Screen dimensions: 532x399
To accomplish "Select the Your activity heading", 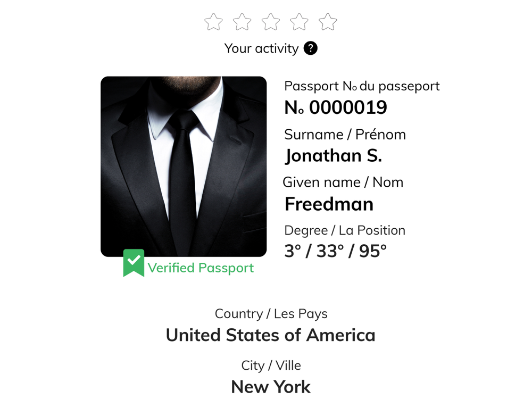I will [261, 48].
